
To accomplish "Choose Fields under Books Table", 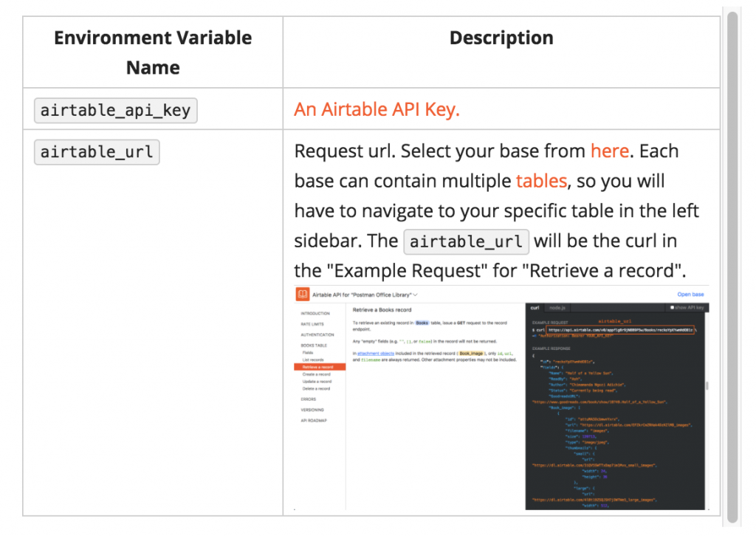I will [308, 353].
